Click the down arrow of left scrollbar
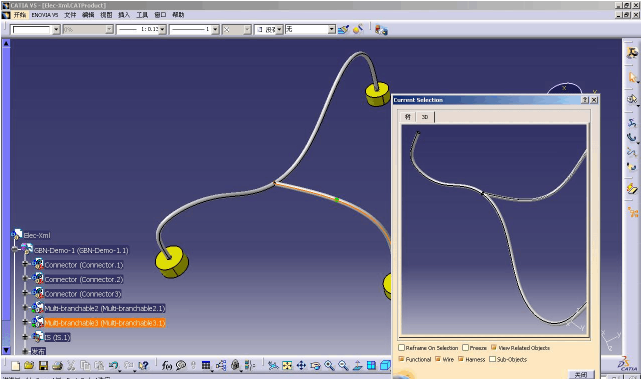The image size is (641, 379). [x=6, y=350]
